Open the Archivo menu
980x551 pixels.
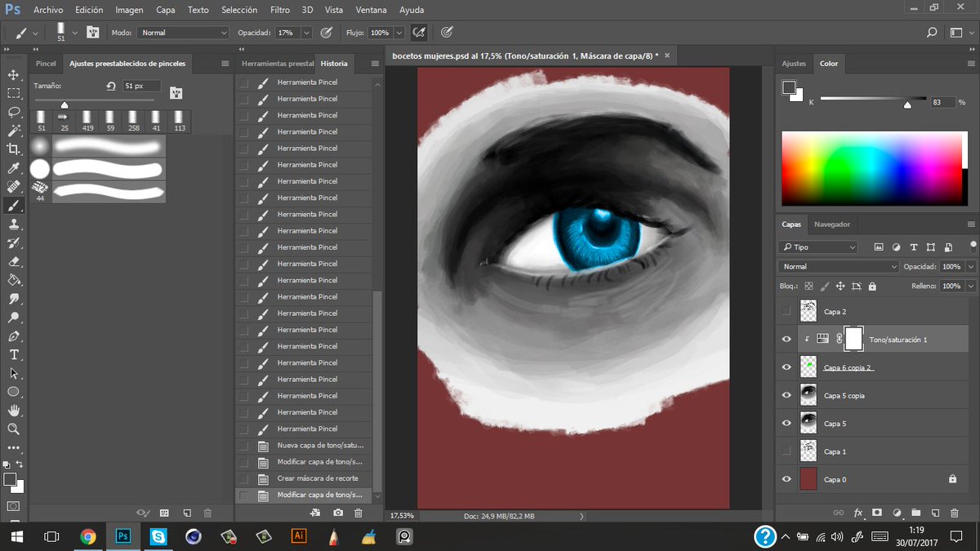pos(48,10)
